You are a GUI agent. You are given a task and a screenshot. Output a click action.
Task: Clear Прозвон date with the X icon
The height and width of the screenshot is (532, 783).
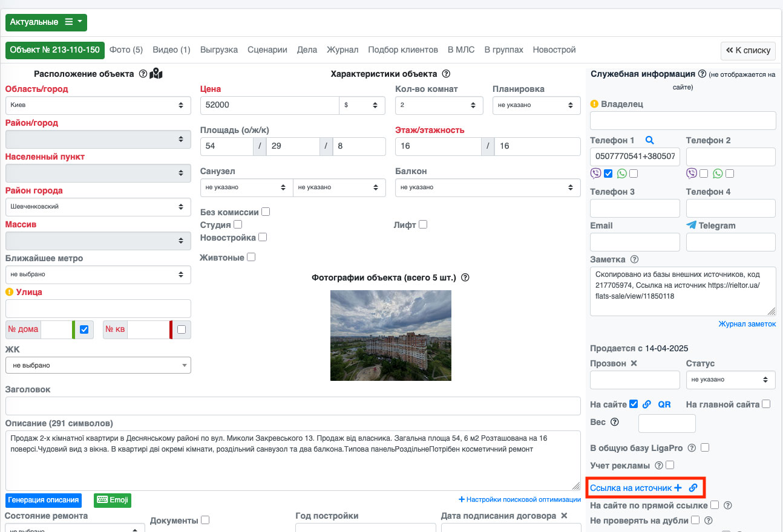(x=634, y=363)
